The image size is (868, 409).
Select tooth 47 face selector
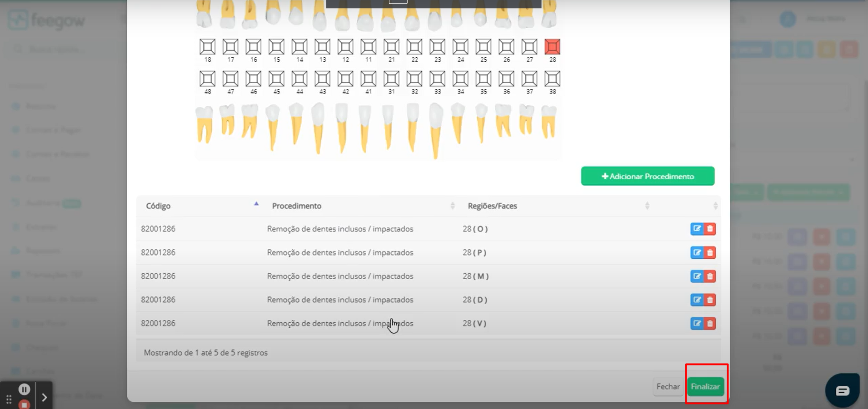(230, 79)
